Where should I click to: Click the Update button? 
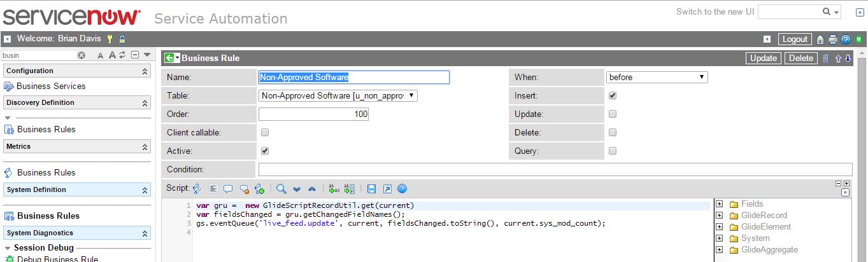[x=763, y=59]
